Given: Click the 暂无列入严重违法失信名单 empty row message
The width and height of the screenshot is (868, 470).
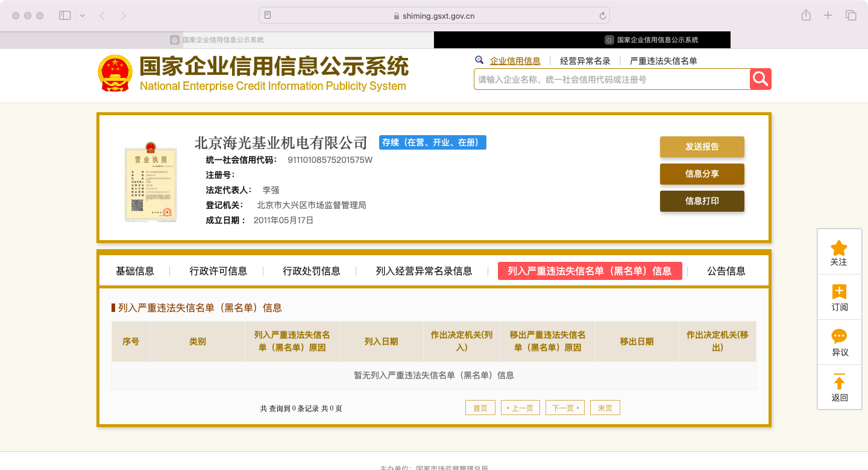Looking at the screenshot, I should (x=434, y=375).
